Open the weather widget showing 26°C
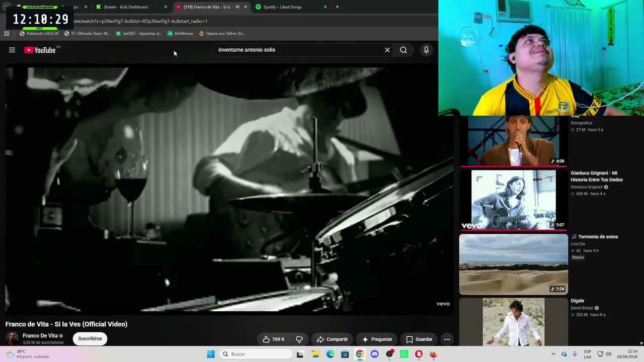The width and height of the screenshot is (644, 362). (27, 354)
